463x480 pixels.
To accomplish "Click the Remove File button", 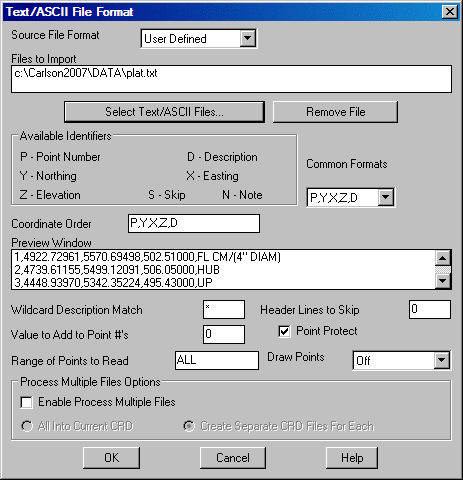I will [335, 112].
